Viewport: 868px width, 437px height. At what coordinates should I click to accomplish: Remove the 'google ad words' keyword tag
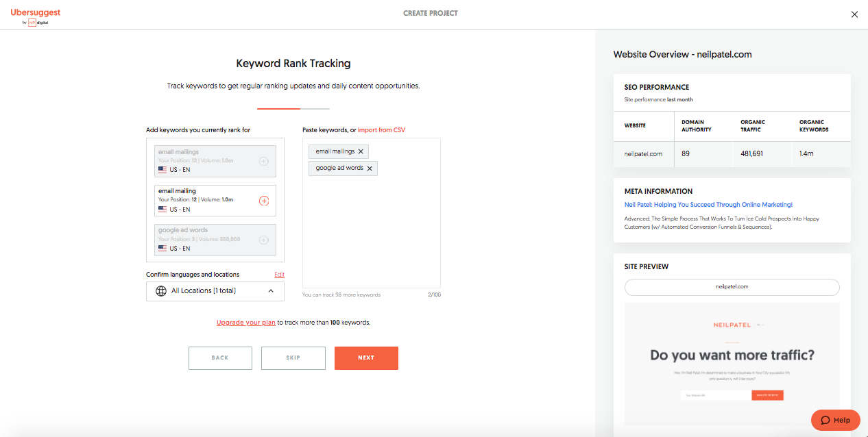pos(370,168)
